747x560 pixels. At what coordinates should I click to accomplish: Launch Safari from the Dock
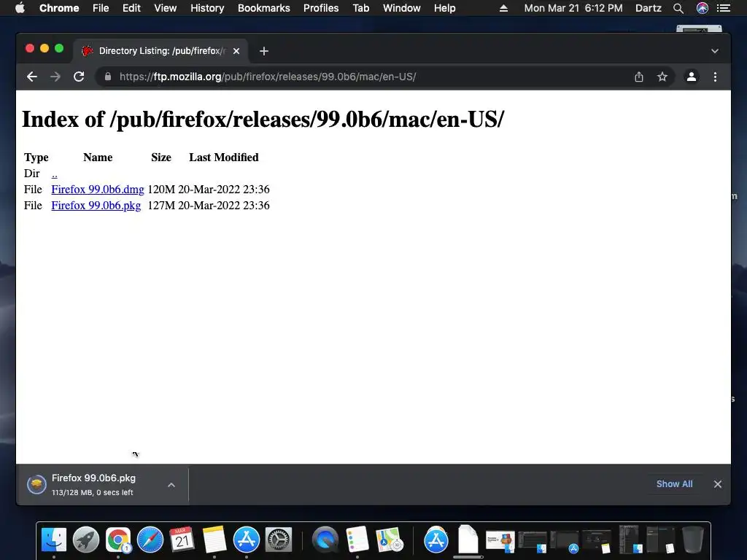[x=150, y=540]
